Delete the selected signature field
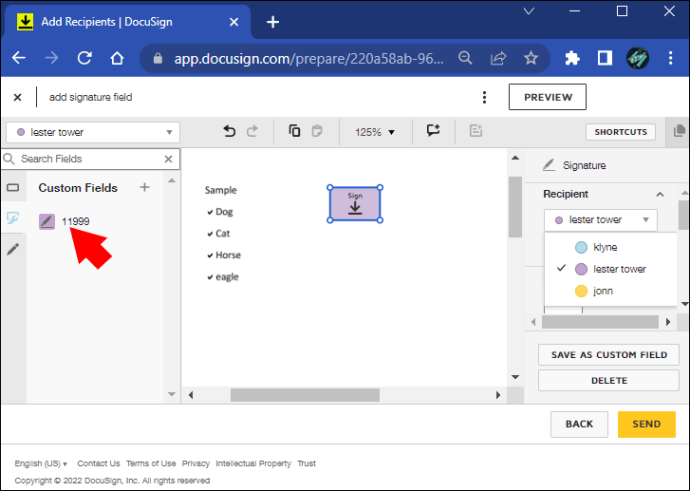The height and width of the screenshot is (491, 690). click(x=609, y=381)
